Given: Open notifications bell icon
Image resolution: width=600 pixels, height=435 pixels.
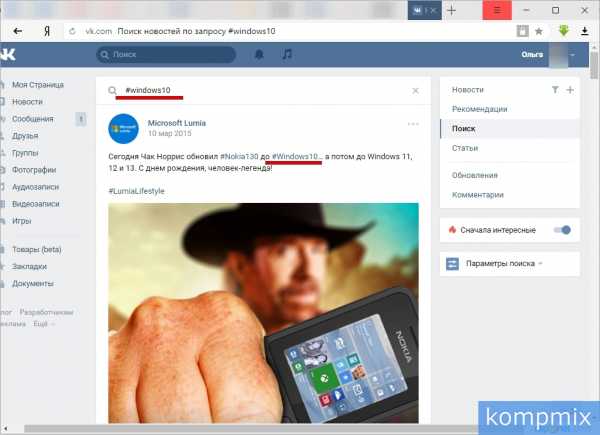Looking at the screenshot, I should pos(259,54).
